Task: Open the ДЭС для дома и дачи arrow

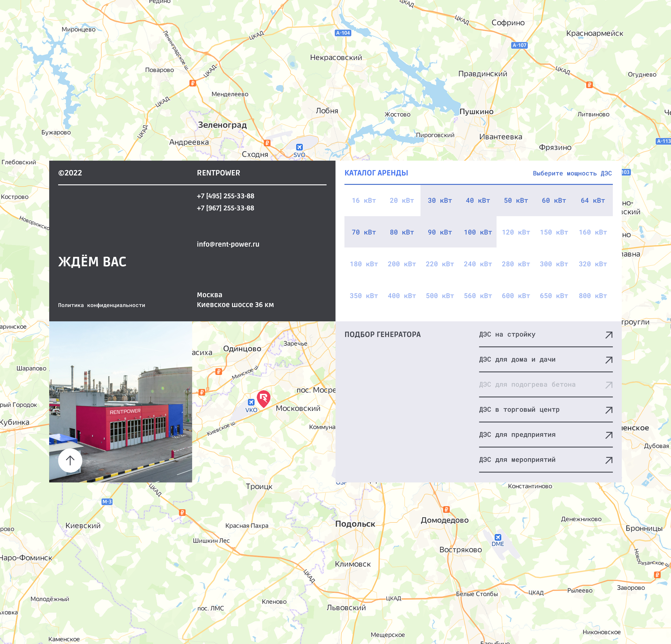Action: [x=609, y=360]
